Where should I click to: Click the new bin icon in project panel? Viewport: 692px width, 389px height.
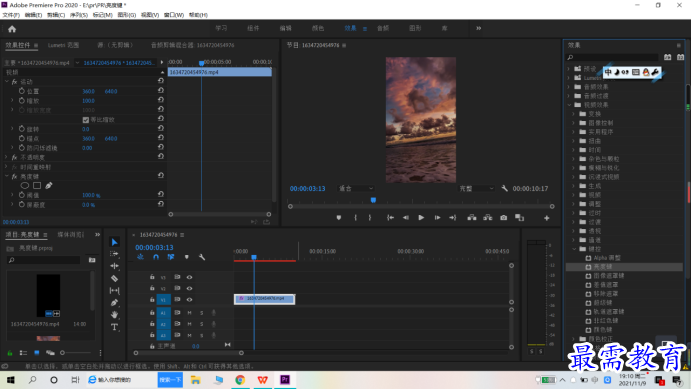point(92,260)
